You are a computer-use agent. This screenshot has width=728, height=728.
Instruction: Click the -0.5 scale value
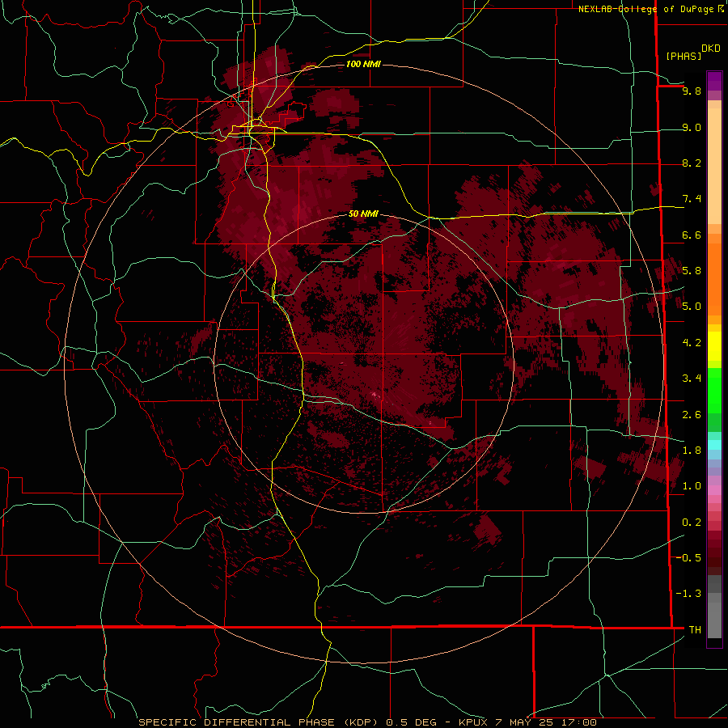pos(689,558)
